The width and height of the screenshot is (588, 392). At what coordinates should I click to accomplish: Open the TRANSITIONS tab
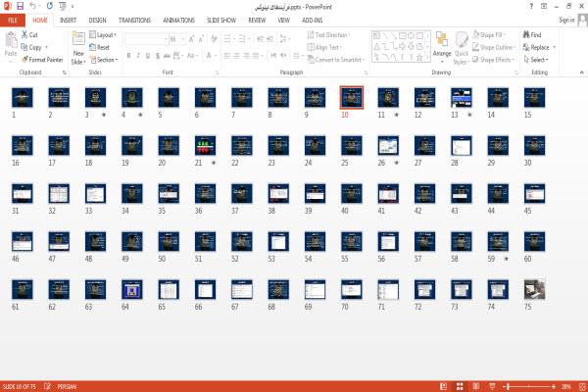pyautogui.click(x=134, y=21)
